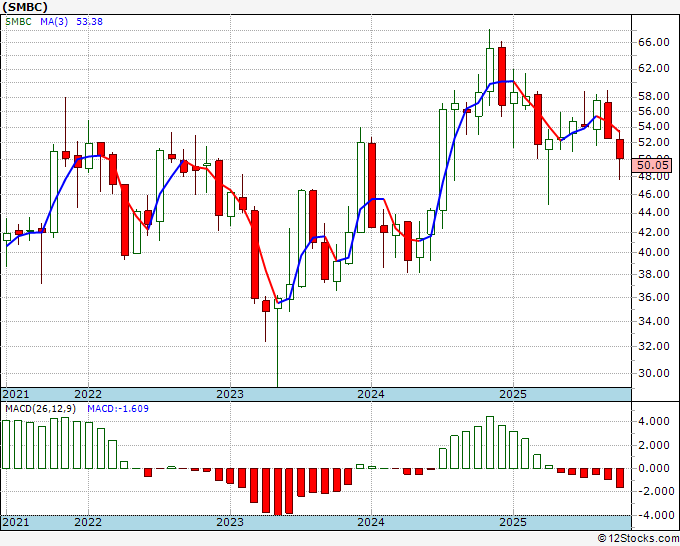Viewport: 680px width, 546px height.
Task: Click the 42.00 price axis label
Action: (x=654, y=232)
